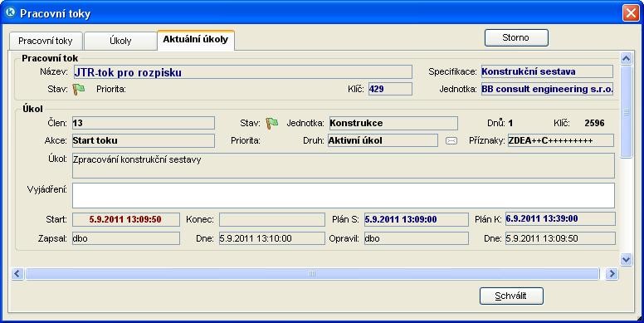644x323 pixels.
Task: Click the Plán S field 5.9.2011 13:09:00
Action: pos(416,219)
